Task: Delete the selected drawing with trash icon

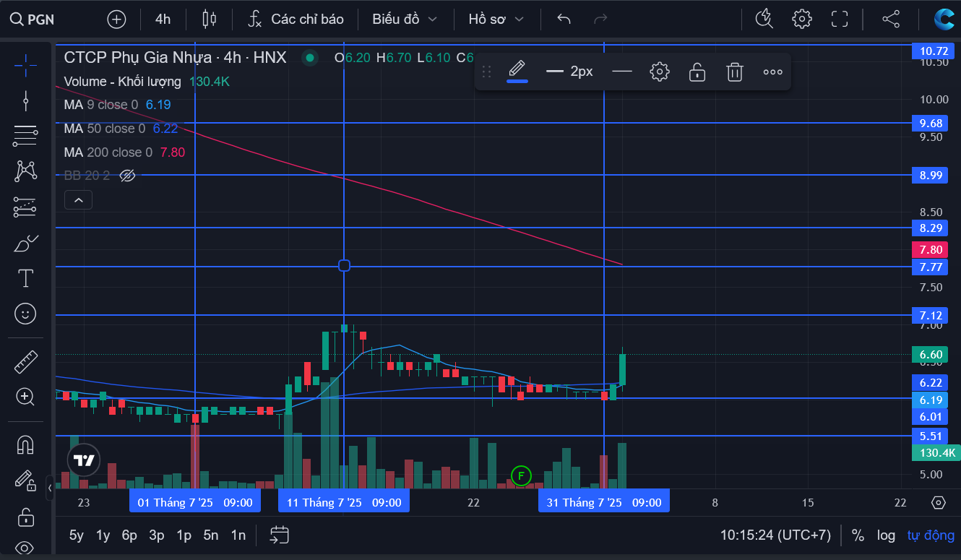Action: [735, 72]
